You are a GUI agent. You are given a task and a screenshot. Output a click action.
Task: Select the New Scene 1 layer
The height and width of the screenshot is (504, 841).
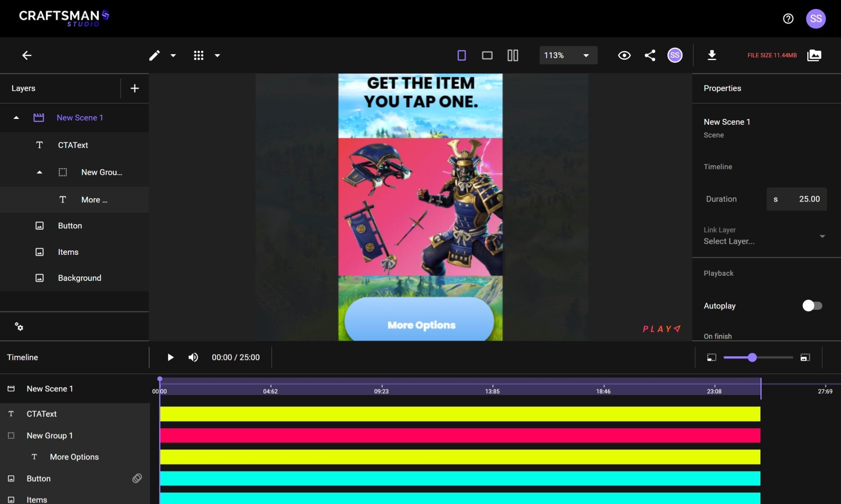(80, 118)
